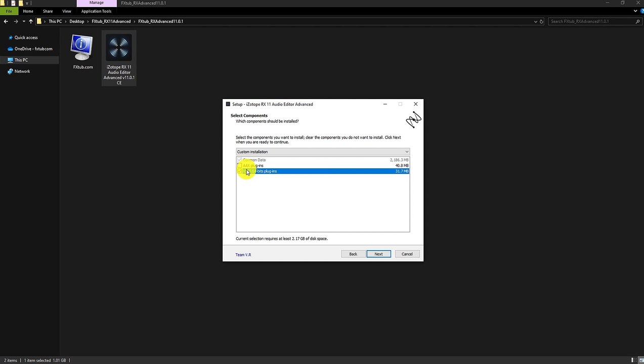Click the Manage contextual tab
This screenshot has width=644, height=364.
[96, 3]
